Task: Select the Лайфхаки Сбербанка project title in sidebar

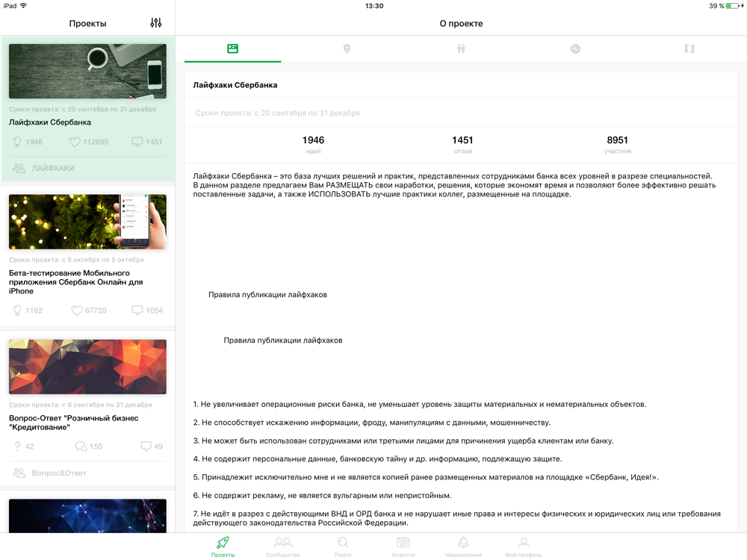Action: click(50, 122)
